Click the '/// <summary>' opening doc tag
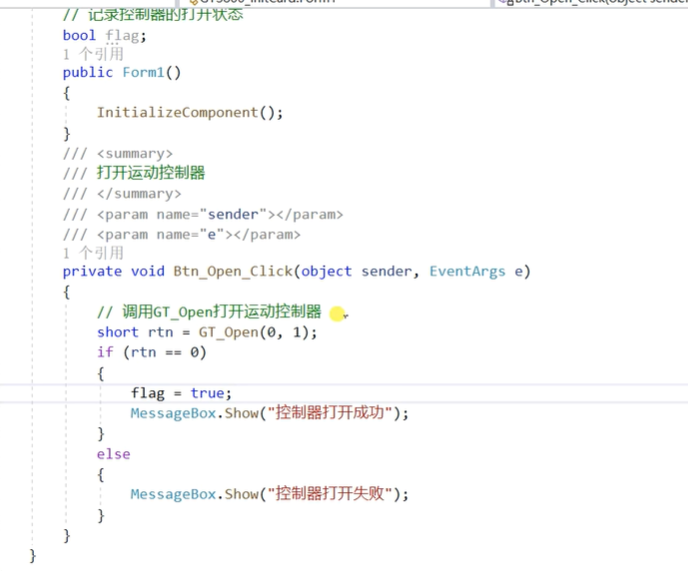The image size is (688, 571). (118, 154)
